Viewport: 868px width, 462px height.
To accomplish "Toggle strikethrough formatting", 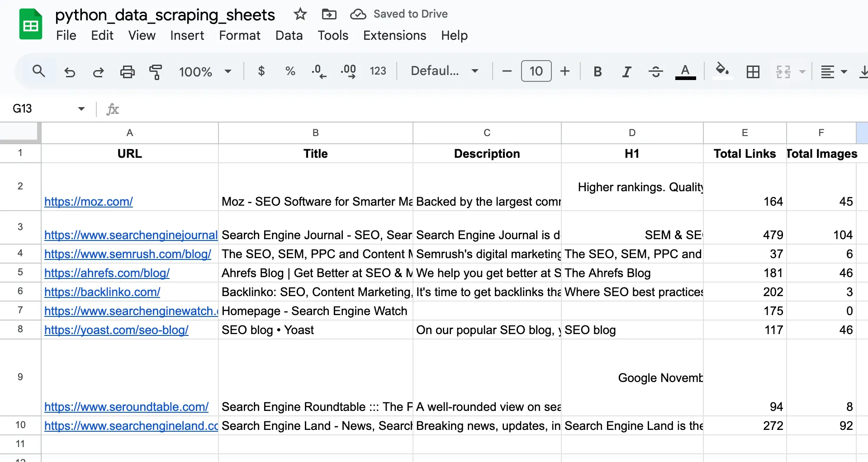I will (655, 71).
